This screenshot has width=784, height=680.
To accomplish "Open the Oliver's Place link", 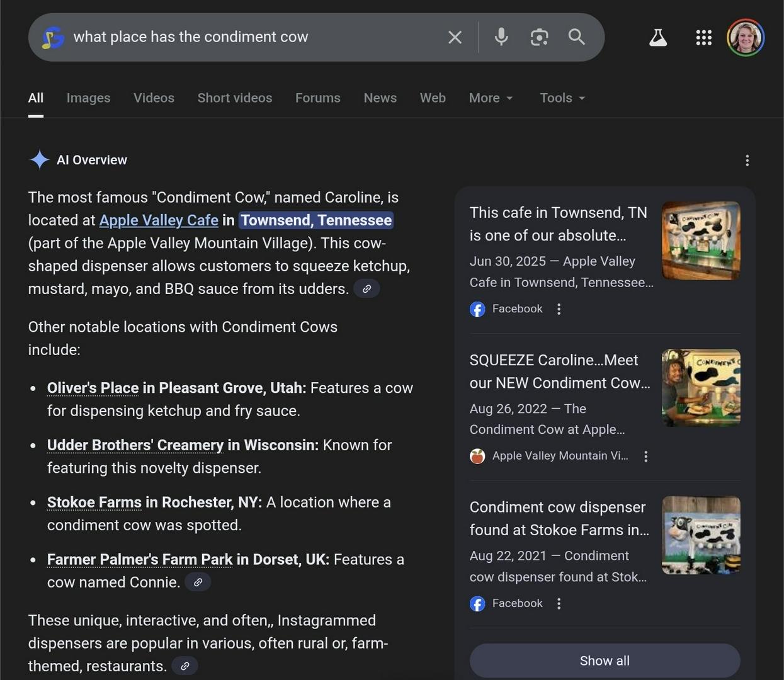I will pyautogui.click(x=93, y=388).
